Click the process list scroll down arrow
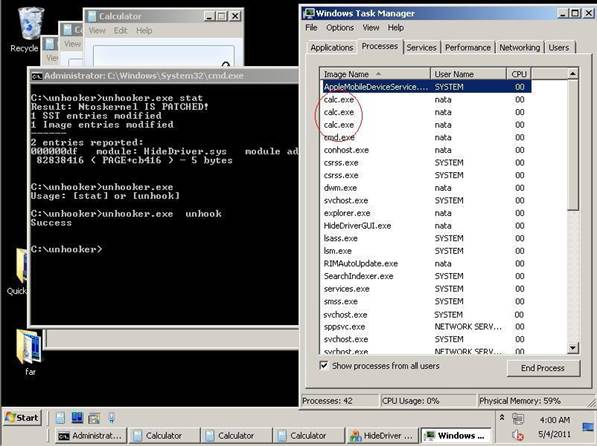The image size is (597, 446). coord(573,348)
